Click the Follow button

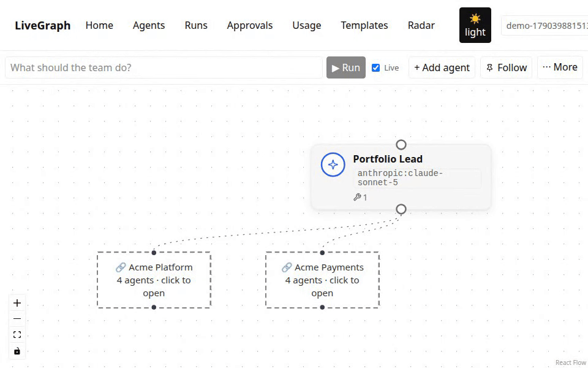pos(507,67)
